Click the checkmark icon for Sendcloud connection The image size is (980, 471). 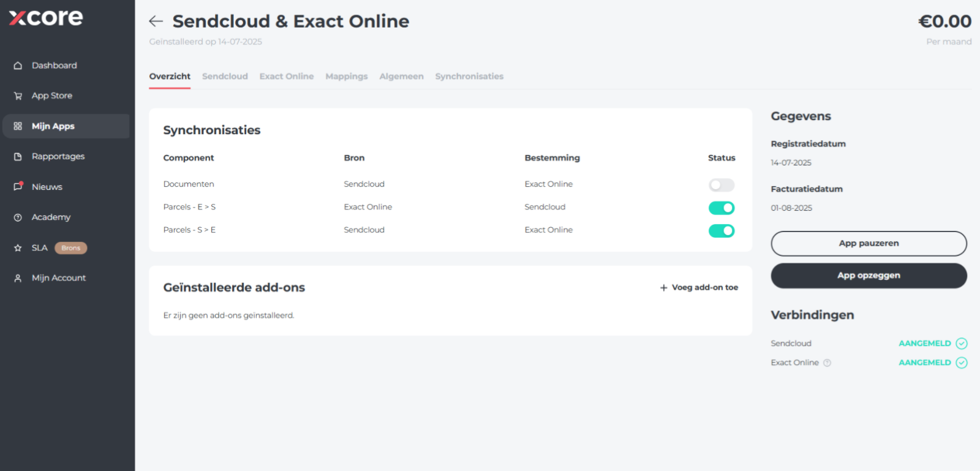click(962, 344)
